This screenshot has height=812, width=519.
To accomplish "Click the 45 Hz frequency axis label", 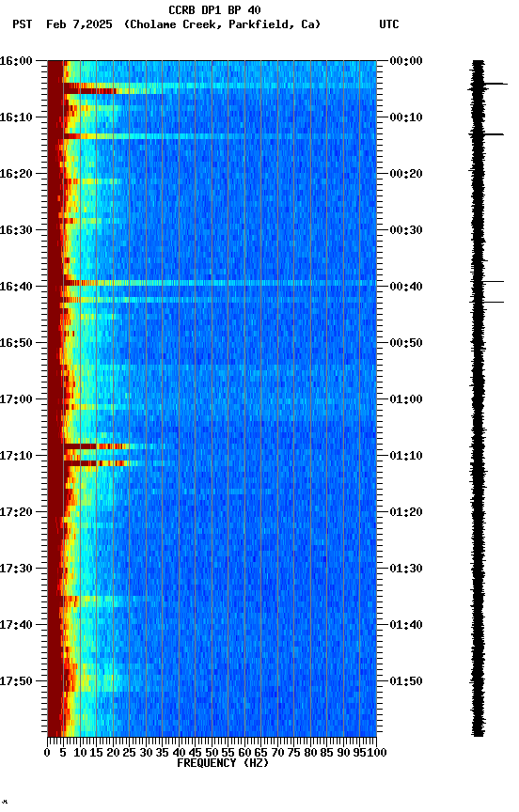I will [196, 753].
